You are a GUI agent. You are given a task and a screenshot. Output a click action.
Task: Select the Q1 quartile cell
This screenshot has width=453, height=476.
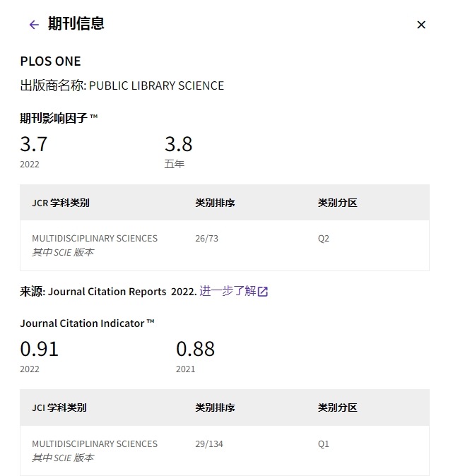(324, 444)
